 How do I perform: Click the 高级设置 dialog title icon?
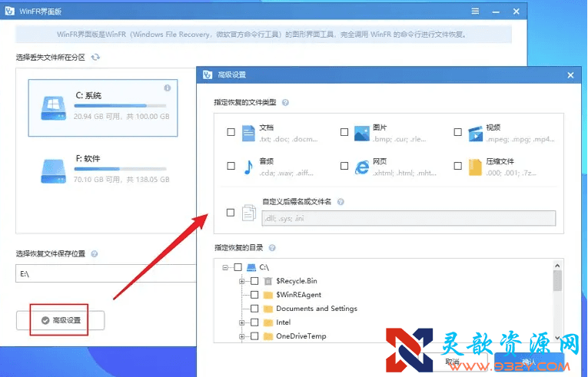point(208,74)
